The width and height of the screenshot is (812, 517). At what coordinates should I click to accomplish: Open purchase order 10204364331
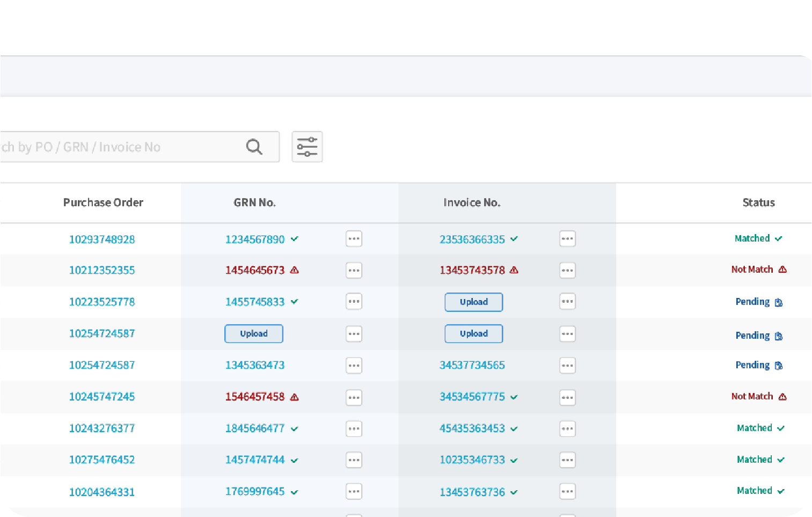(102, 492)
